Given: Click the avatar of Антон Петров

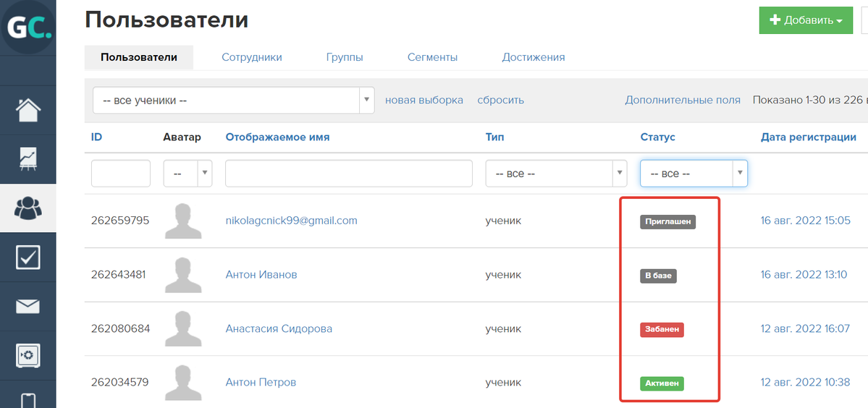Looking at the screenshot, I should click(x=183, y=382).
